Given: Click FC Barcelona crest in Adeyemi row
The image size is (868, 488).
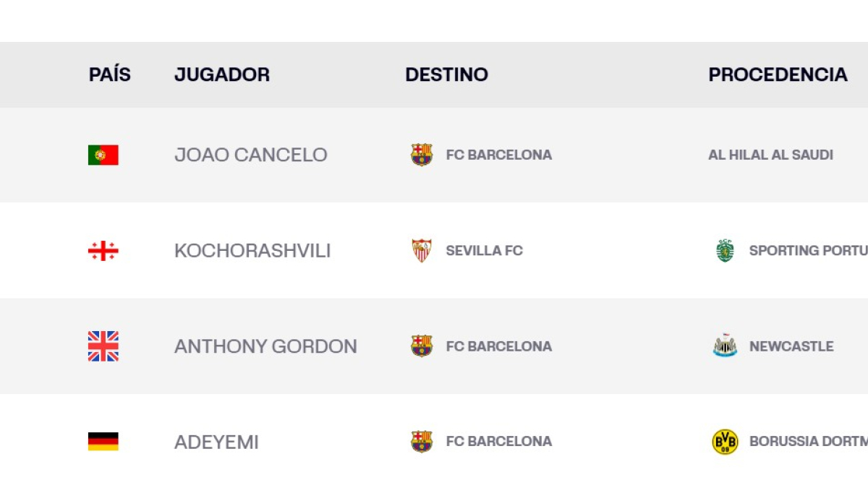Looking at the screenshot, I should (422, 442).
